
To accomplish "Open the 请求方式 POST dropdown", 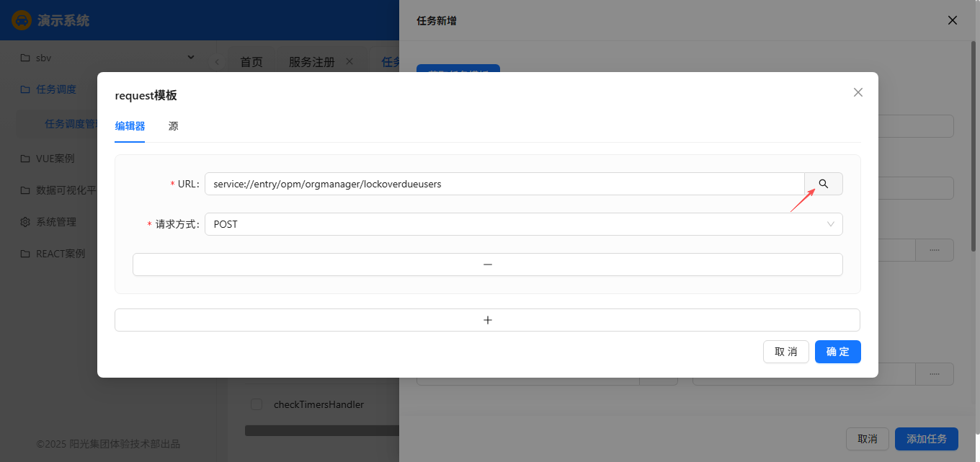I will pyautogui.click(x=523, y=224).
